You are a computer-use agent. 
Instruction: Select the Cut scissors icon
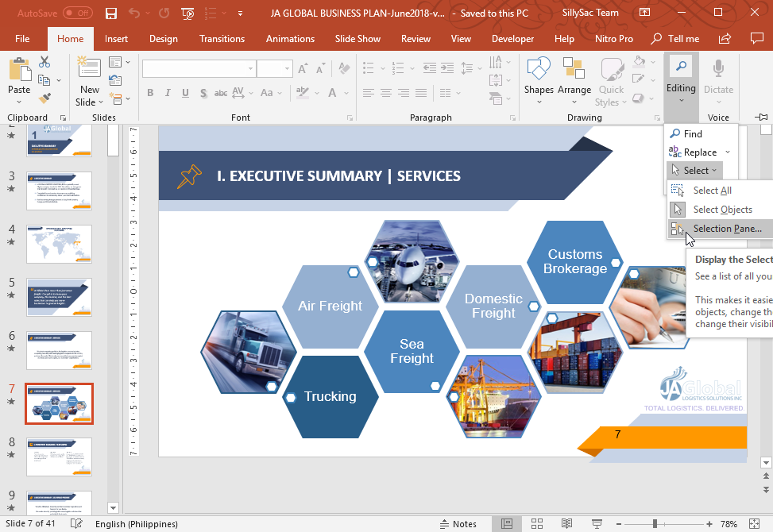point(44,62)
